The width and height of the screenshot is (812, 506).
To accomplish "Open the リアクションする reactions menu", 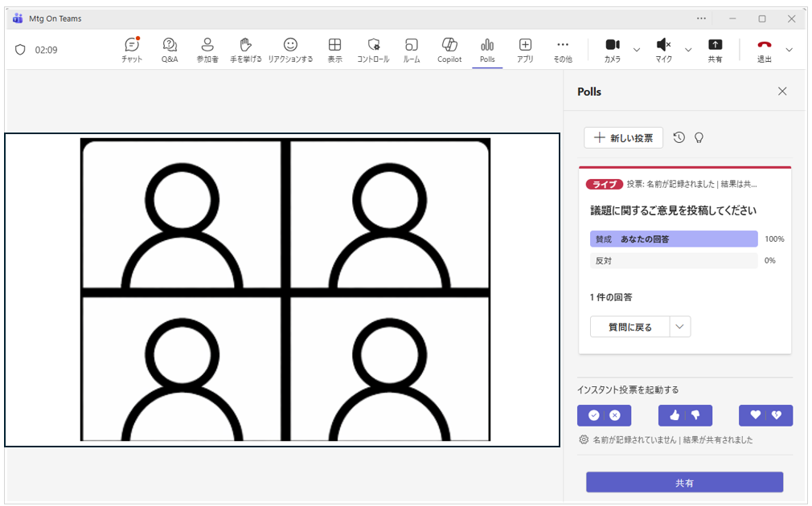I will [x=290, y=50].
